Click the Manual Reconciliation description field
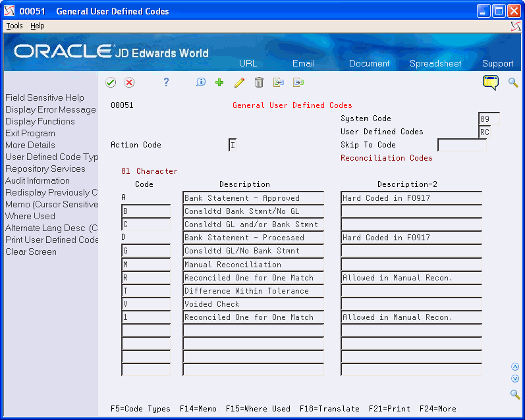Image resolution: width=525 pixels, height=420 pixels. [x=253, y=265]
